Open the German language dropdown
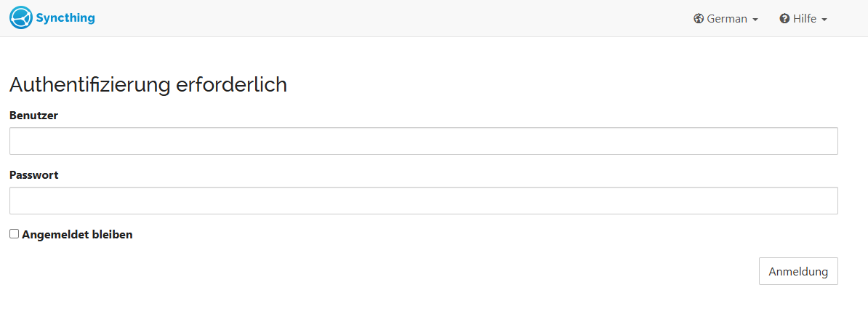This screenshot has width=868, height=314. click(726, 19)
